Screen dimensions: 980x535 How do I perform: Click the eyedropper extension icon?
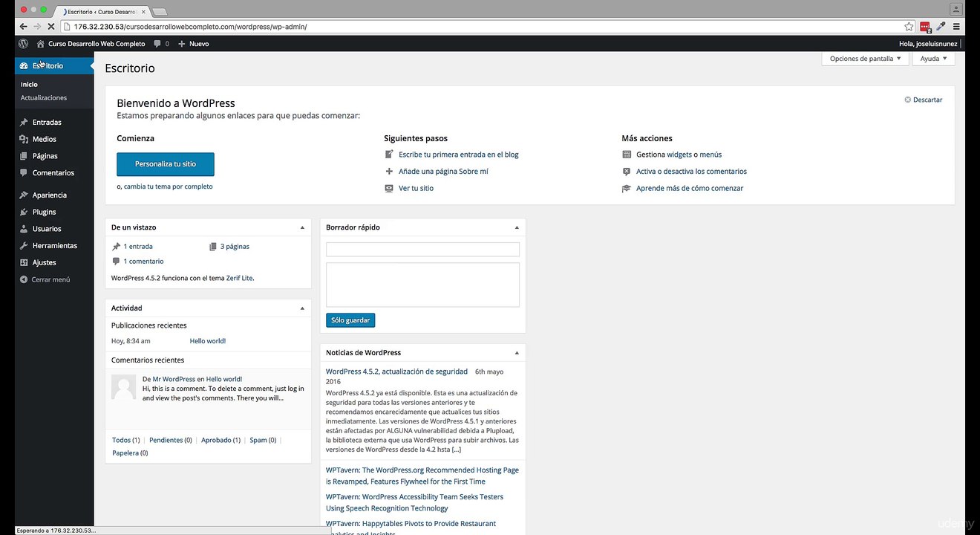point(941,27)
